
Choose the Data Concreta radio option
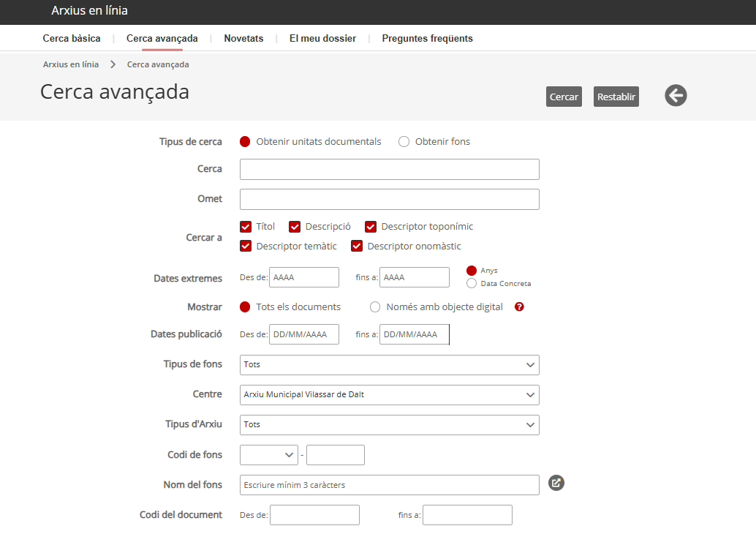[472, 284]
